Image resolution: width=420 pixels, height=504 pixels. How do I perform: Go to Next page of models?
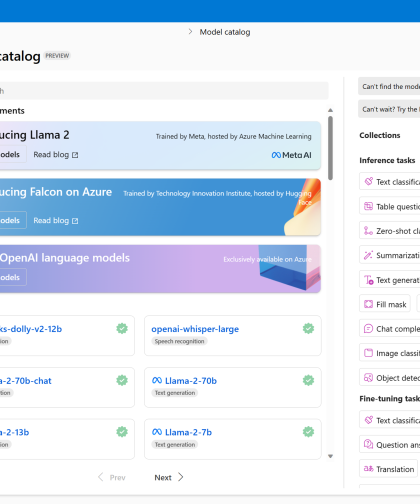(169, 477)
